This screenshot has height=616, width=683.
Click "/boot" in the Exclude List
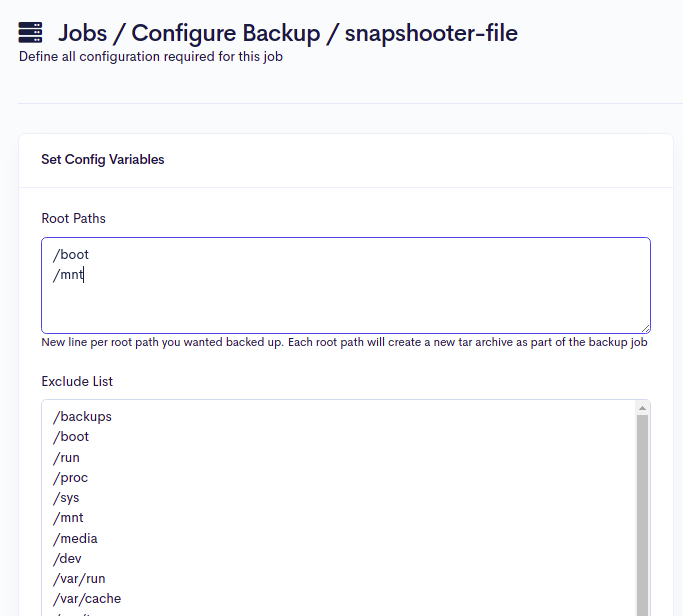click(x=71, y=437)
